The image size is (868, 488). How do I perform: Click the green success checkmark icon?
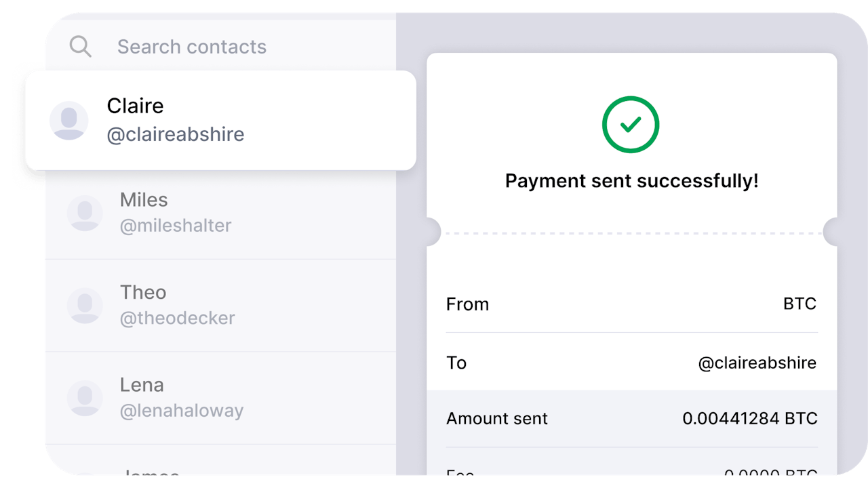coord(631,125)
